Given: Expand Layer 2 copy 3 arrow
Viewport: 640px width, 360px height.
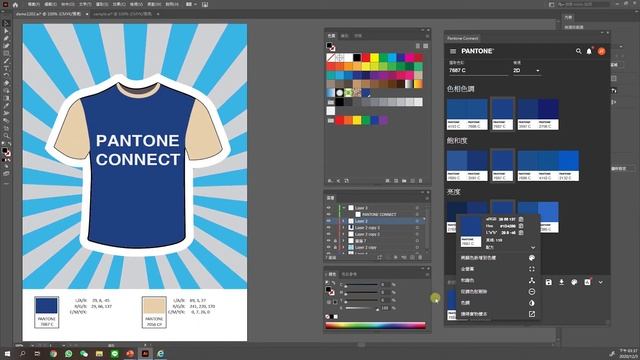Looking at the screenshot, I should [344, 227].
